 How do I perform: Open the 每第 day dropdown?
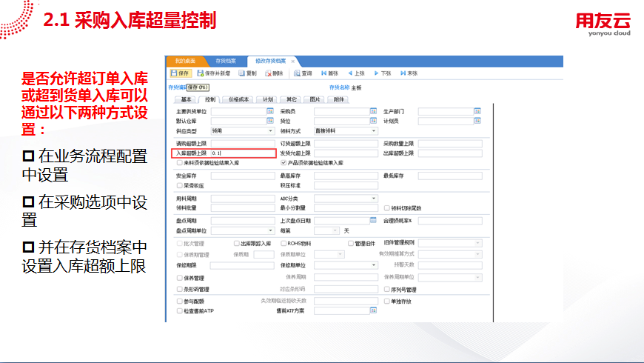pyautogui.click(x=335, y=230)
